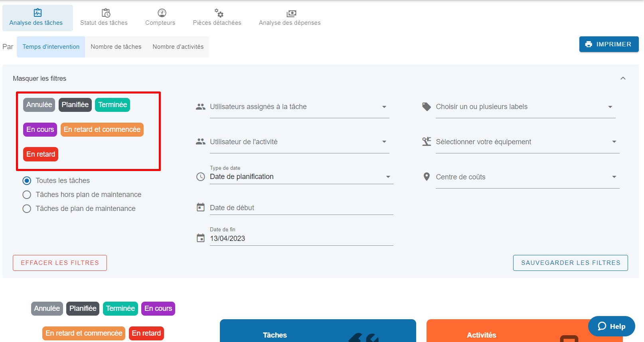
Task: Click the Compteurs gauge icon
Action: click(x=162, y=13)
